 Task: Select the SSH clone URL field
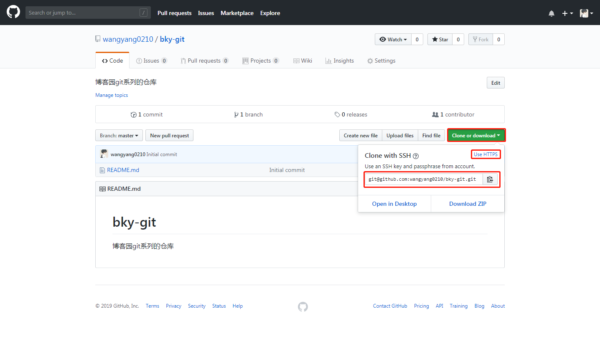(424, 179)
